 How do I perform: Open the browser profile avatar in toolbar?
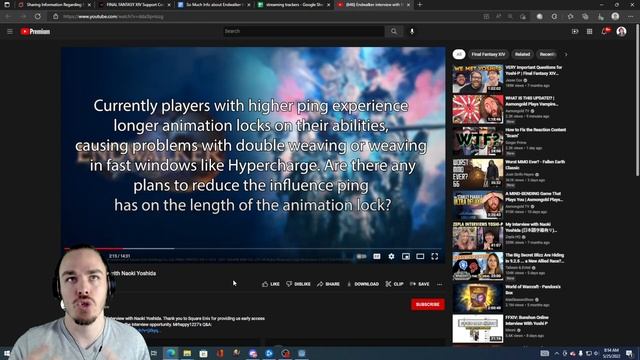coord(615,16)
